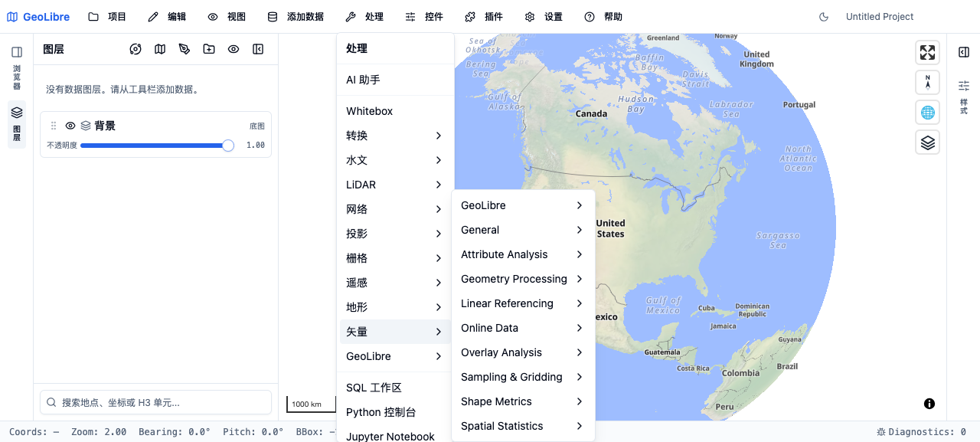Expand the Geometry Processing submenu
This screenshot has height=442, width=980.
[523, 279]
